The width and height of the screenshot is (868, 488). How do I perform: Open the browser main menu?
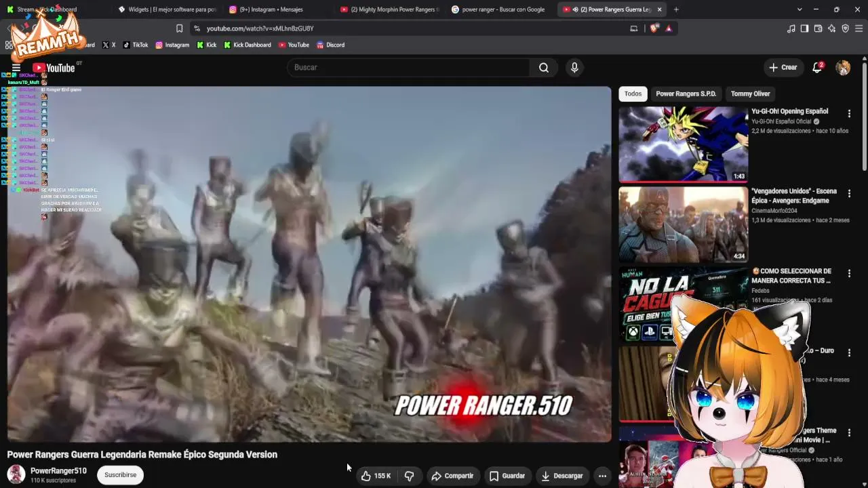pos(859,28)
